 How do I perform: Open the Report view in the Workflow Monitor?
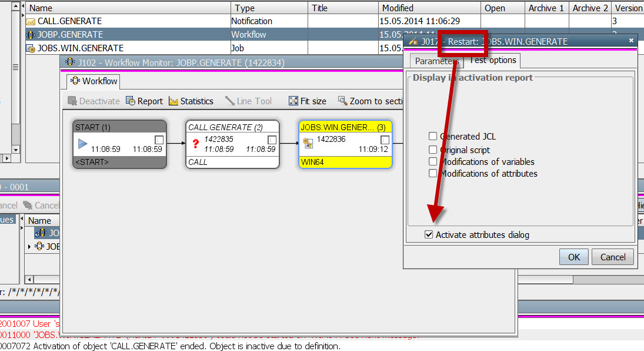pyautogui.click(x=144, y=101)
